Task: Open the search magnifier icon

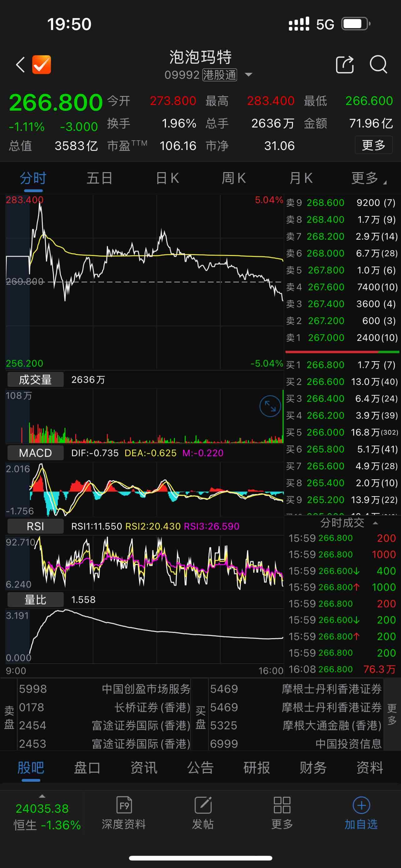Action: pos(379,64)
